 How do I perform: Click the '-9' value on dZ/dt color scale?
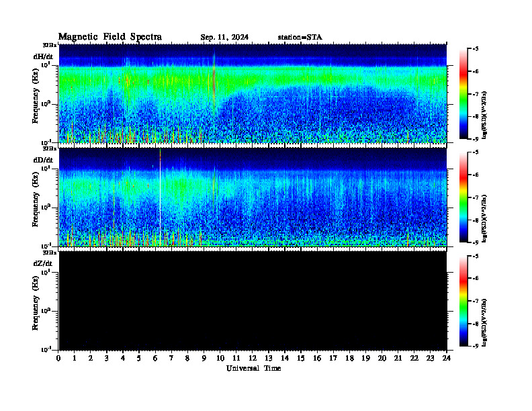tap(476, 346)
